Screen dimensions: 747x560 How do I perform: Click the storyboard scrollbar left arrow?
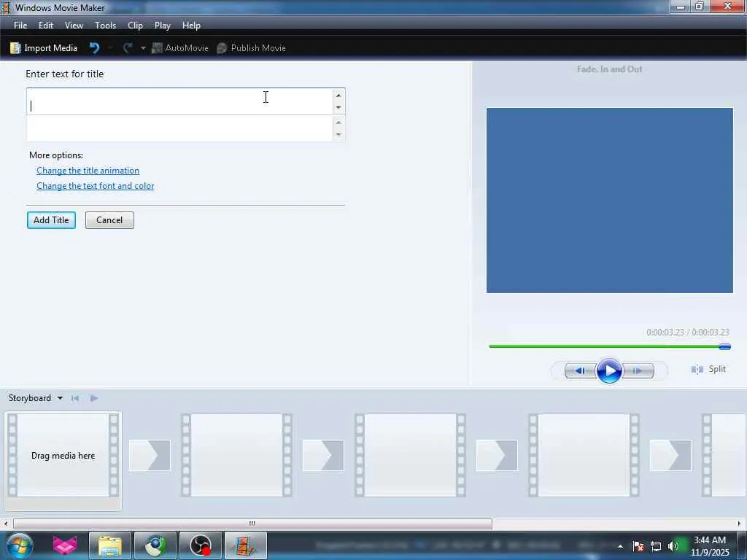tap(6, 524)
